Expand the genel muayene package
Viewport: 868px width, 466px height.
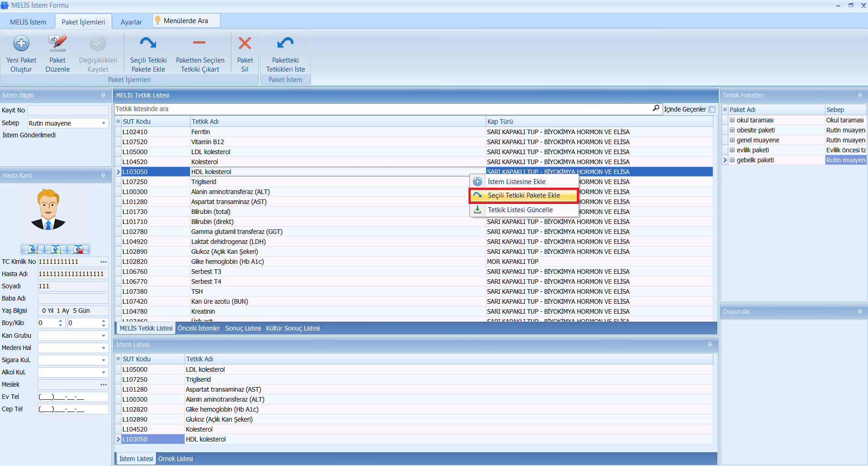[x=732, y=140]
